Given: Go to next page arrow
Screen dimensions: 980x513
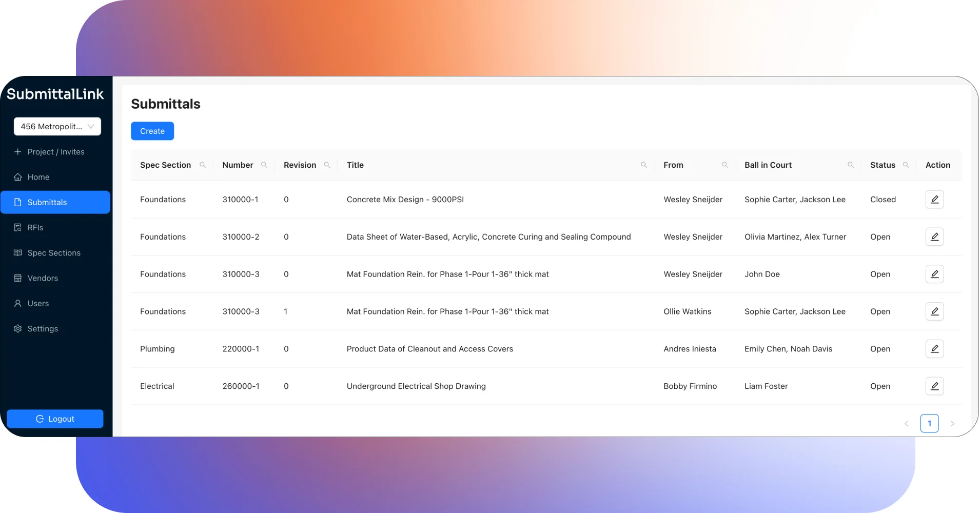Looking at the screenshot, I should pyautogui.click(x=952, y=424).
